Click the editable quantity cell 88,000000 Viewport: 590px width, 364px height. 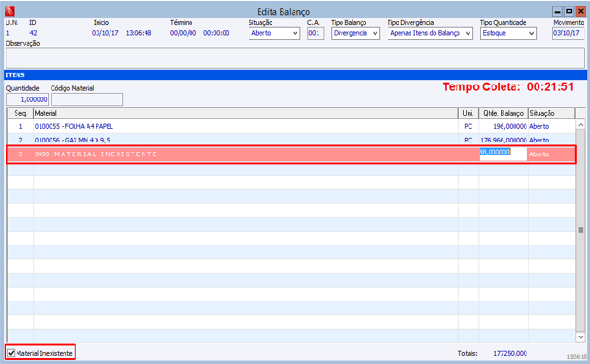tap(503, 154)
